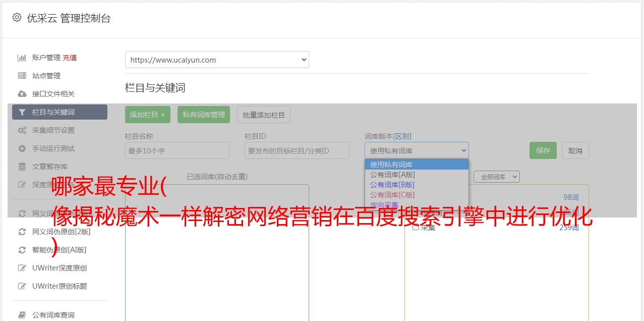644x321 pixels.
Task: Expand the https://www.ucaiyun.com site dropdown
Action: click(x=217, y=60)
